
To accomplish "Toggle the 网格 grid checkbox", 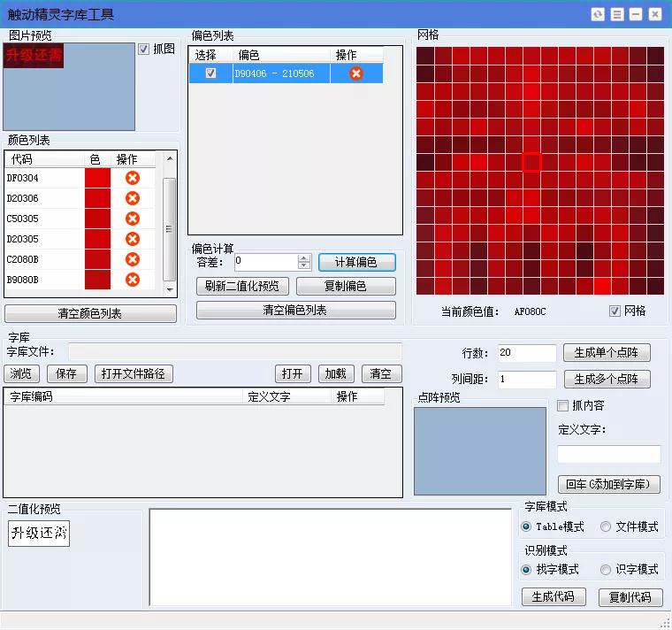I will (x=615, y=311).
